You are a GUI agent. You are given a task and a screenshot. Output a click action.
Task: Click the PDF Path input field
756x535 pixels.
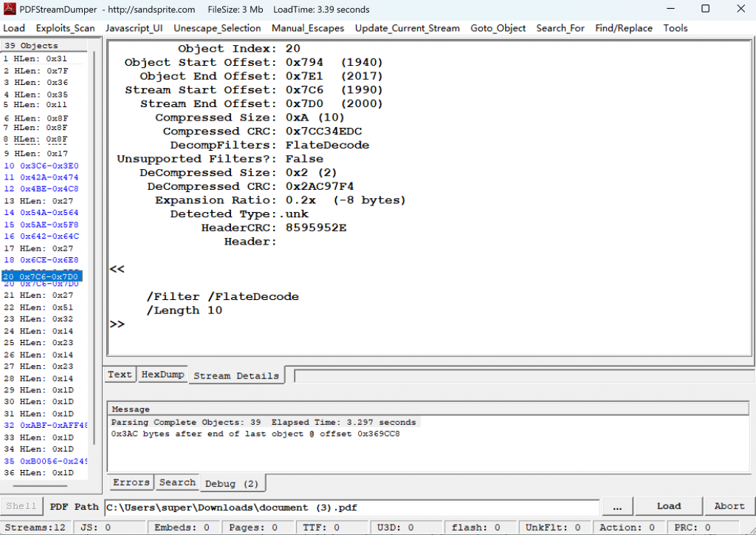click(x=351, y=508)
